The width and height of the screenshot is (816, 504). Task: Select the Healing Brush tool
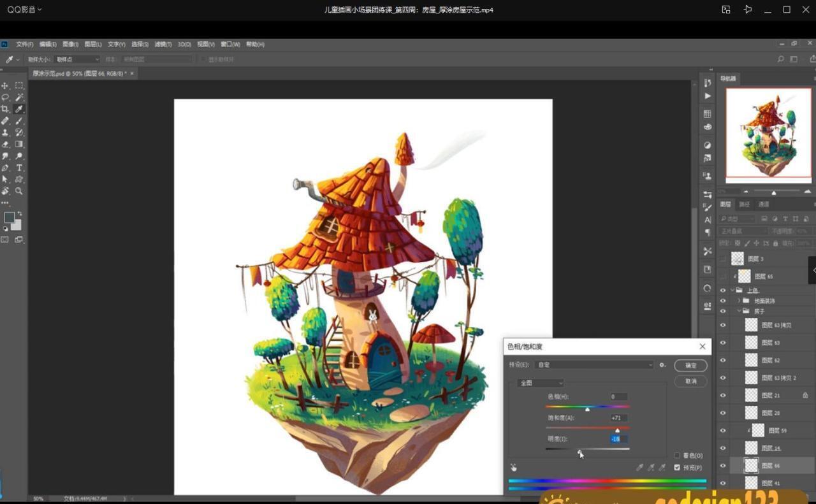pyautogui.click(x=5, y=120)
